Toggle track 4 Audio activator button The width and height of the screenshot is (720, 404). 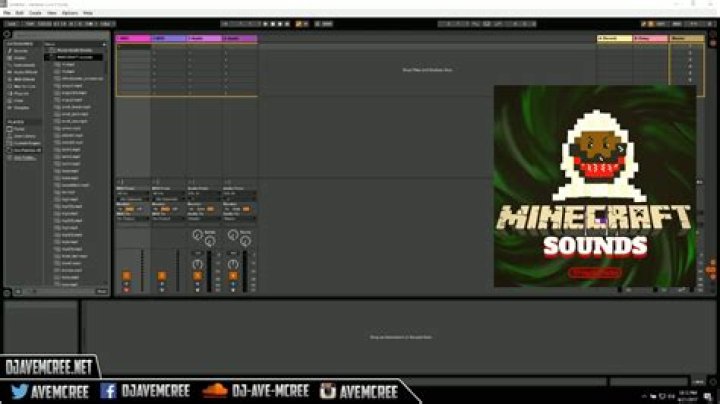[233, 276]
